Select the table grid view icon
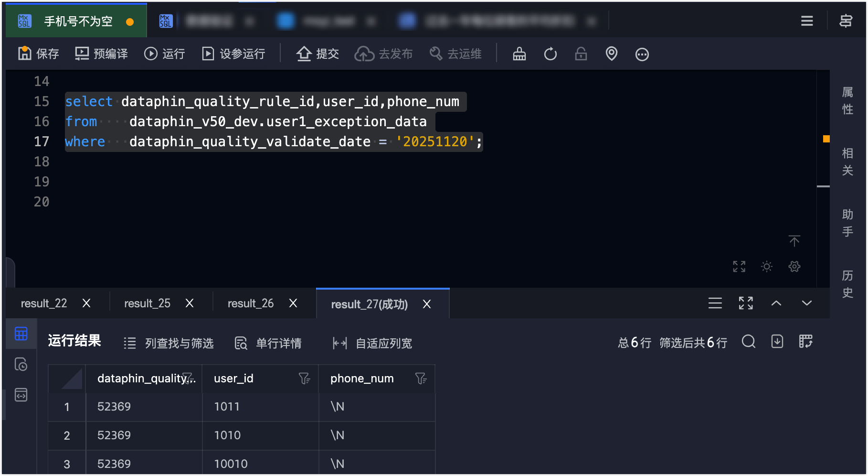Screen dimensions: 868x476 click(21, 334)
